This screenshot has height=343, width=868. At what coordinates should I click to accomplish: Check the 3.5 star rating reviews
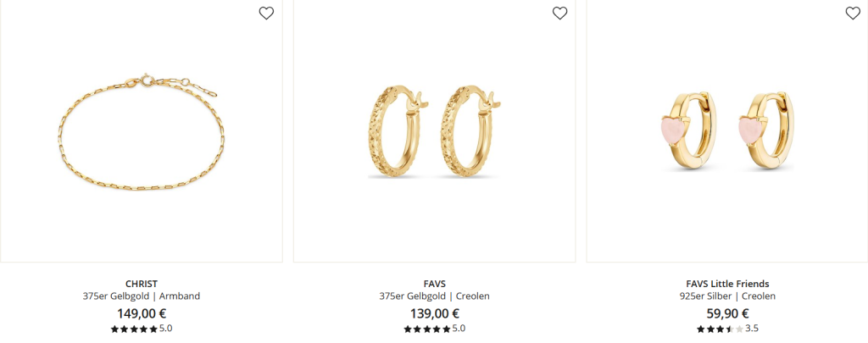point(727,329)
